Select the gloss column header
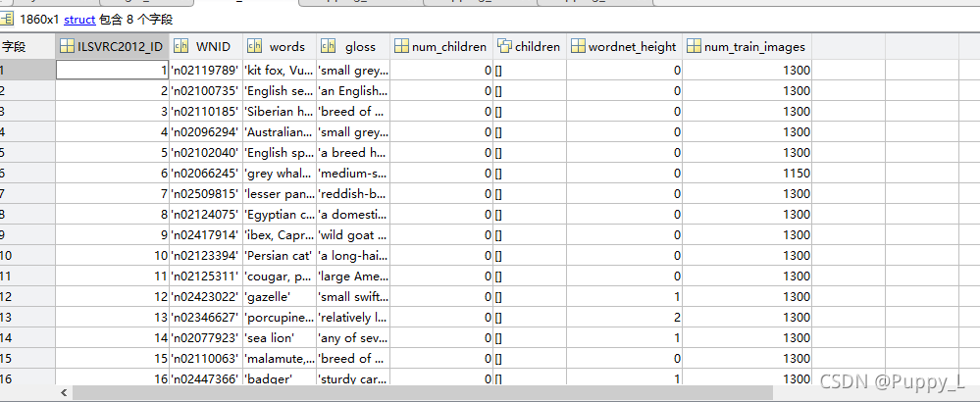980x402 pixels. point(353,46)
